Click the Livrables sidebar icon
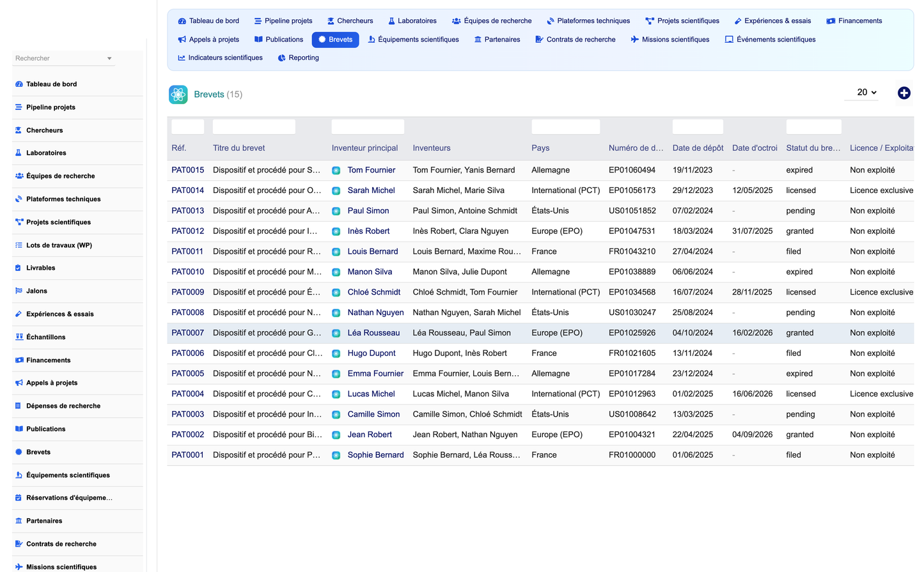The image size is (924, 572). pyautogui.click(x=19, y=268)
